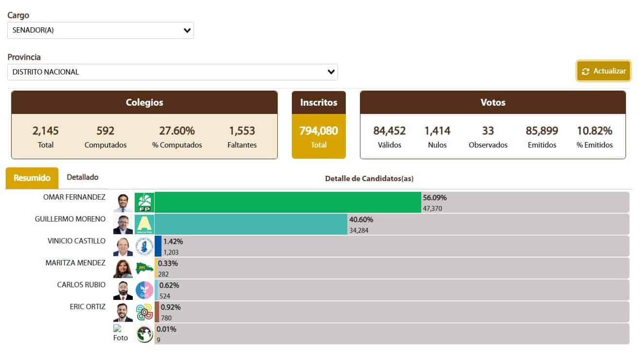The height and width of the screenshot is (353, 644).
Task: Click Guillermo Moreno's teal 40.60% vote bar
Action: click(250, 224)
